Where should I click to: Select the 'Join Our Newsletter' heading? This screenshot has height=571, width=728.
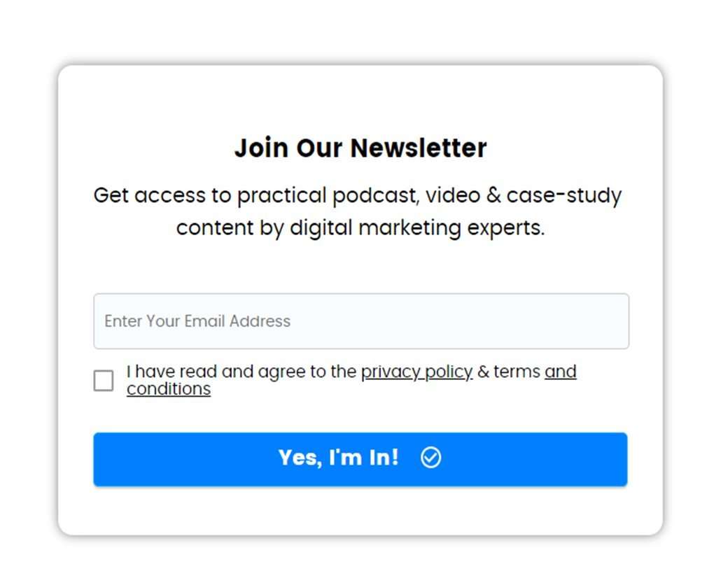coord(360,148)
